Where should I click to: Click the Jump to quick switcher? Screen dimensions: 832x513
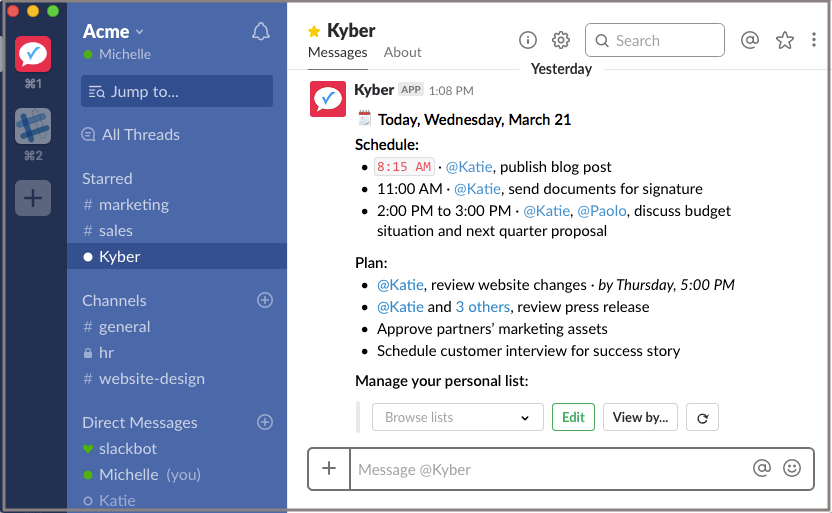pos(177,91)
